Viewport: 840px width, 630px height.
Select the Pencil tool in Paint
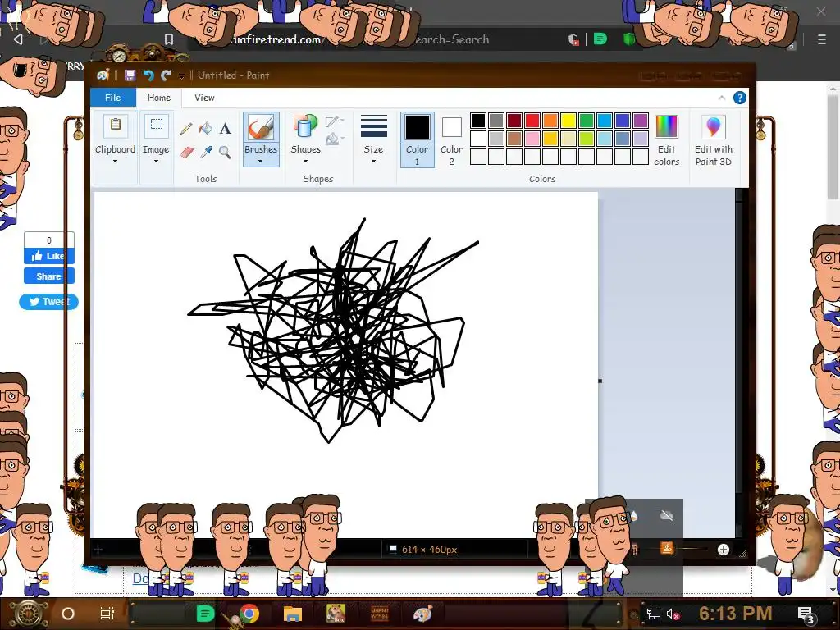pyautogui.click(x=186, y=129)
